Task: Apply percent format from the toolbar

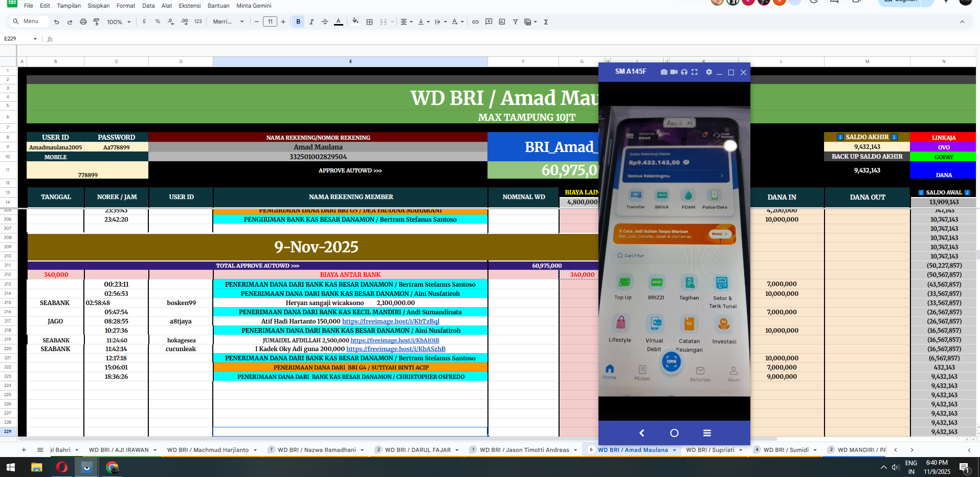Action: [158, 21]
